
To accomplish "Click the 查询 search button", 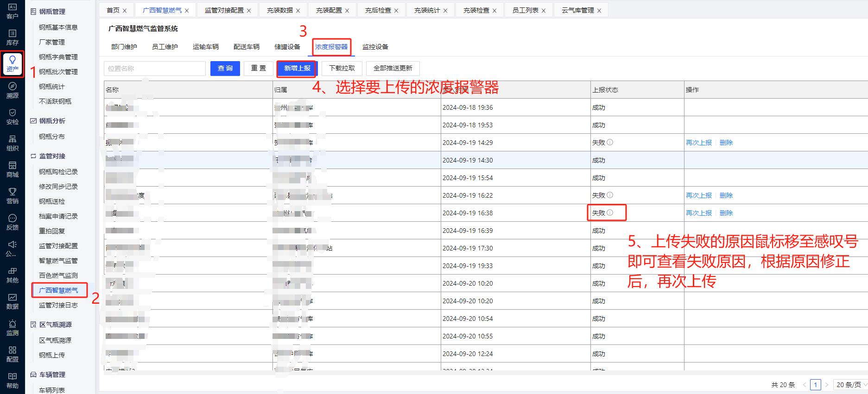I will tap(225, 68).
